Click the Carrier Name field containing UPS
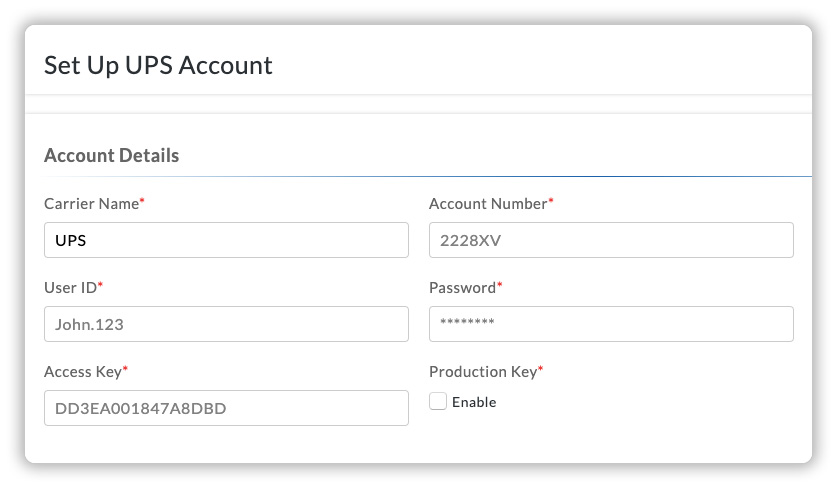This screenshot has width=837, height=489. [x=226, y=240]
